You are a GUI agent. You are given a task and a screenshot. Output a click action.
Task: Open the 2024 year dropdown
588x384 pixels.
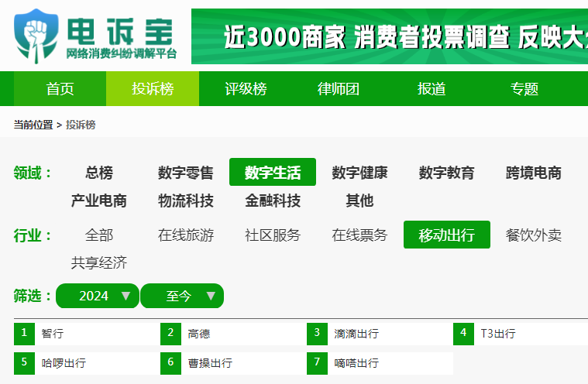(x=98, y=296)
